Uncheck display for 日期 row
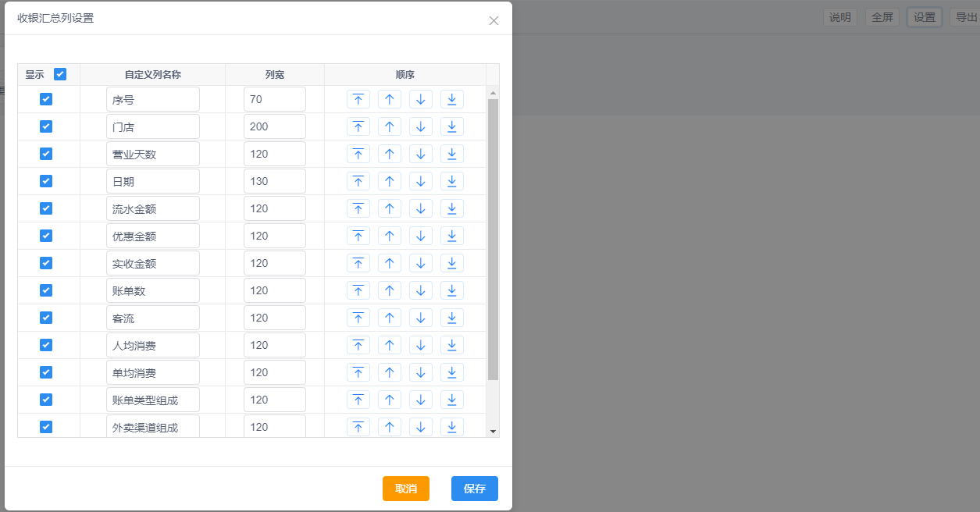The height and width of the screenshot is (512, 980). tap(46, 181)
